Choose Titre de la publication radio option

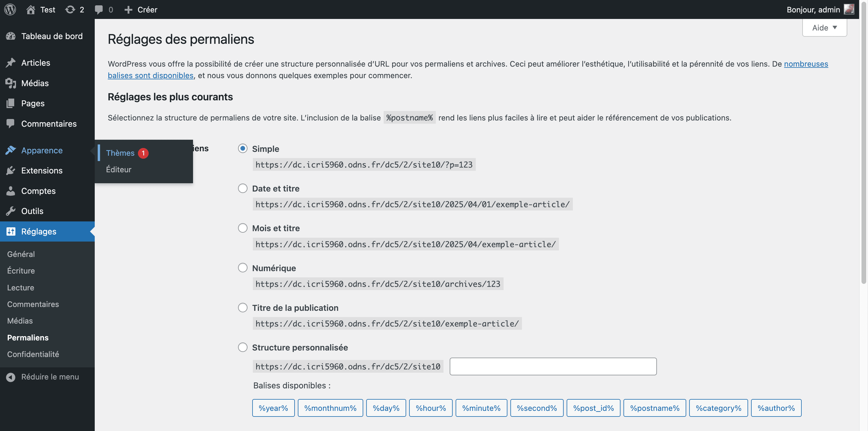point(243,308)
